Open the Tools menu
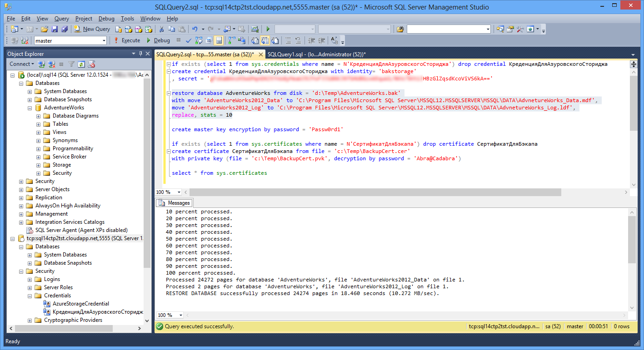 click(x=127, y=19)
